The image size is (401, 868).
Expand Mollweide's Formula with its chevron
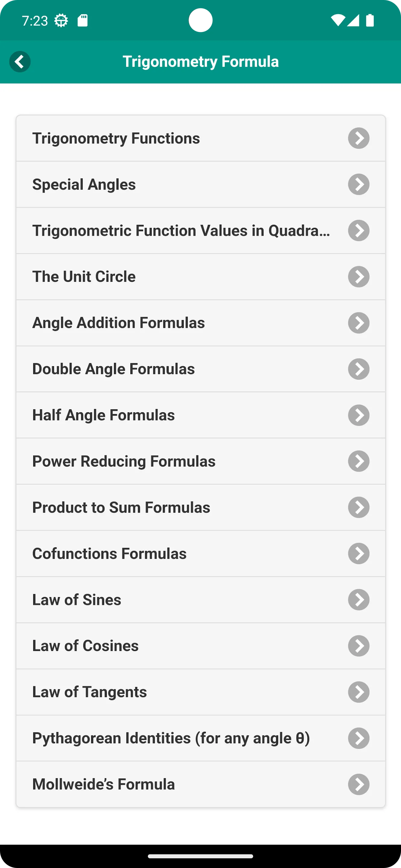click(358, 785)
